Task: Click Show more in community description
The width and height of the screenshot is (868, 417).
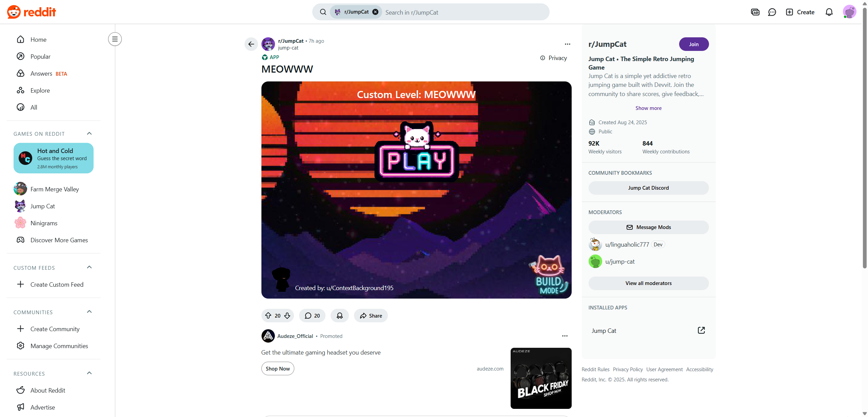Action: [x=648, y=108]
